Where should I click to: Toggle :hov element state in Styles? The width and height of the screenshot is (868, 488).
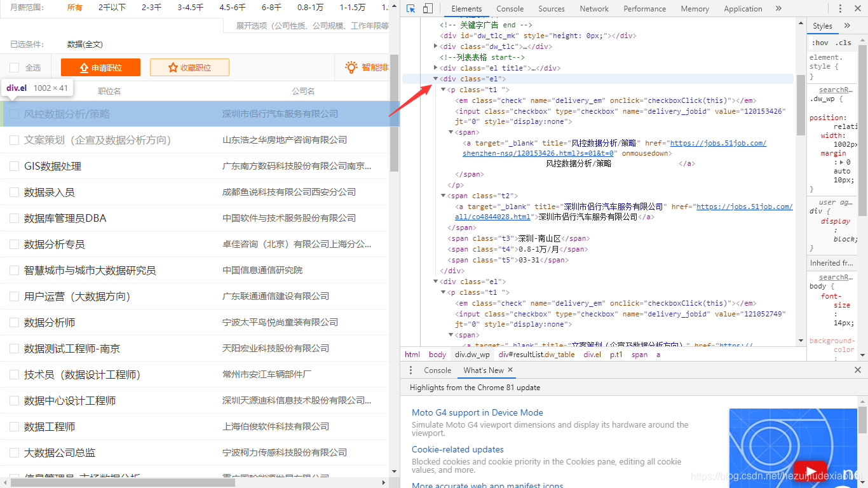pyautogui.click(x=820, y=43)
